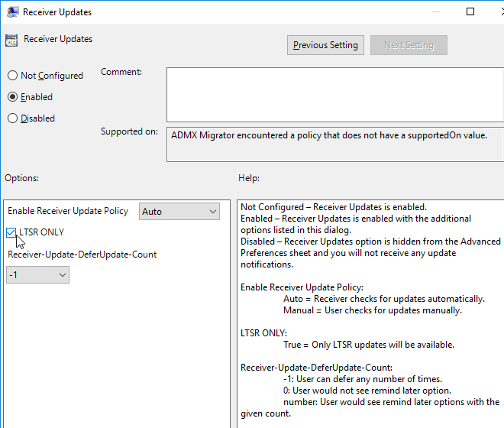The height and width of the screenshot is (428, 504).
Task: Click the 'Help:' section label
Action: pyautogui.click(x=249, y=178)
